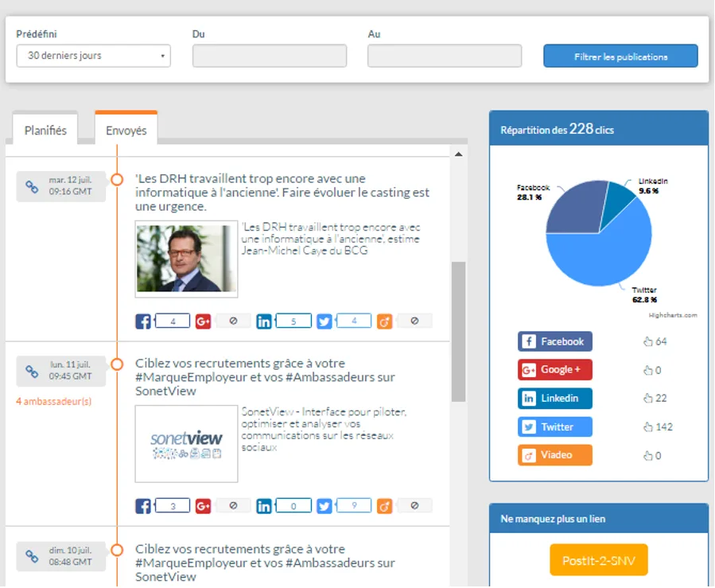Click LinkedIn count 5 in DRH post
Image resolution: width=715 pixels, height=588 pixels.
pyautogui.click(x=293, y=321)
